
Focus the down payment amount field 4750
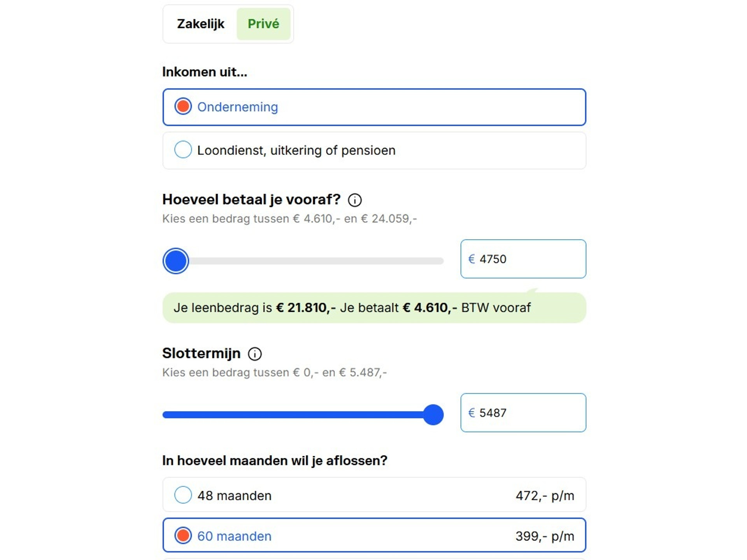coord(523,259)
